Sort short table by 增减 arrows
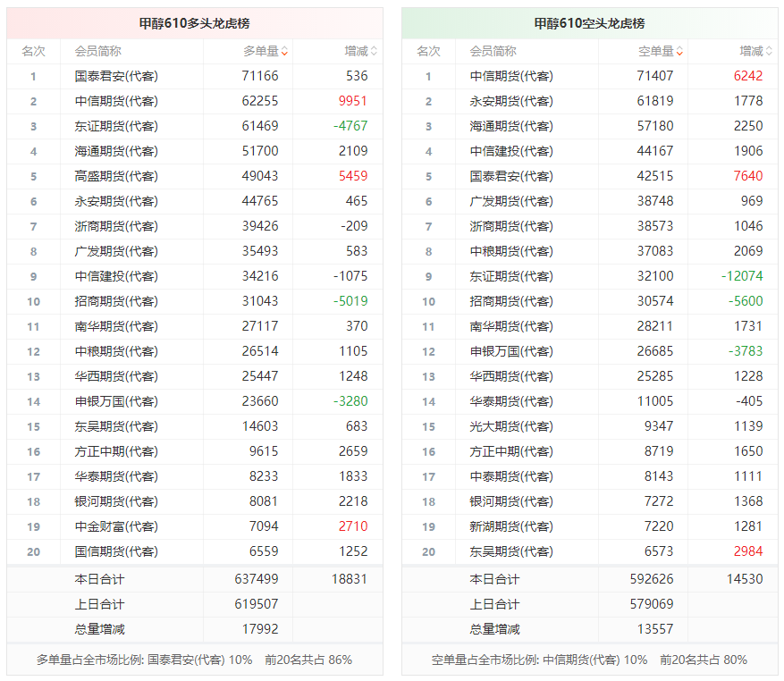The width and height of the screenshot is (784, 681). (x=769, y=51)
